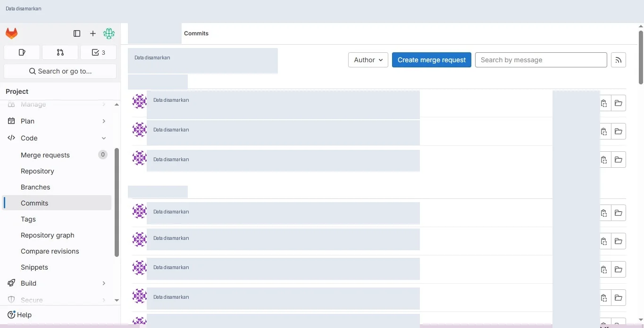The width and height of the screenshot is (644, 328).
Task: Expand the Build section
Action: click(x=57, y=283)
